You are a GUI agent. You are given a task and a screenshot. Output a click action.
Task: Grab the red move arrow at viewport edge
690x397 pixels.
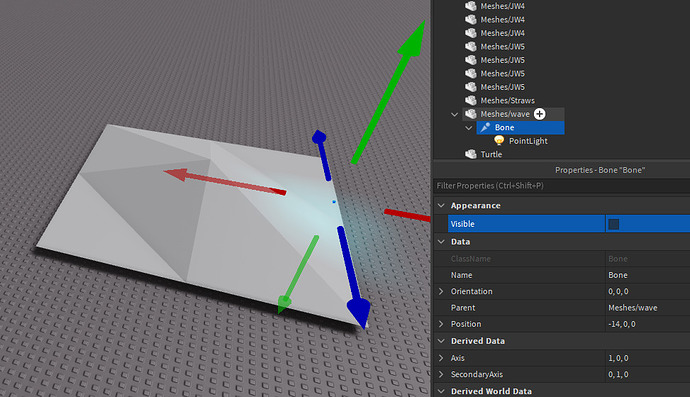[407, 215]
